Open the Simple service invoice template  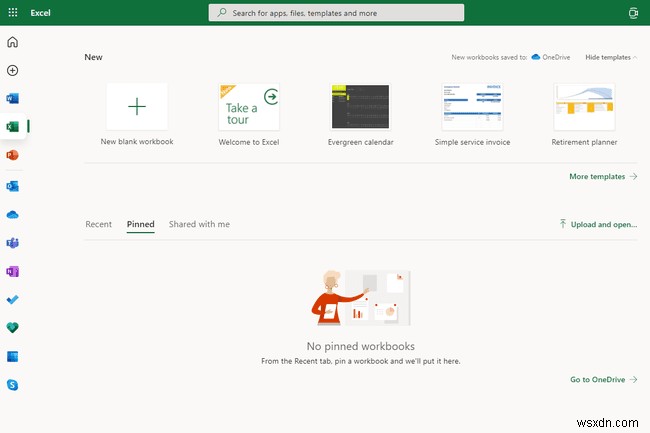472,114
